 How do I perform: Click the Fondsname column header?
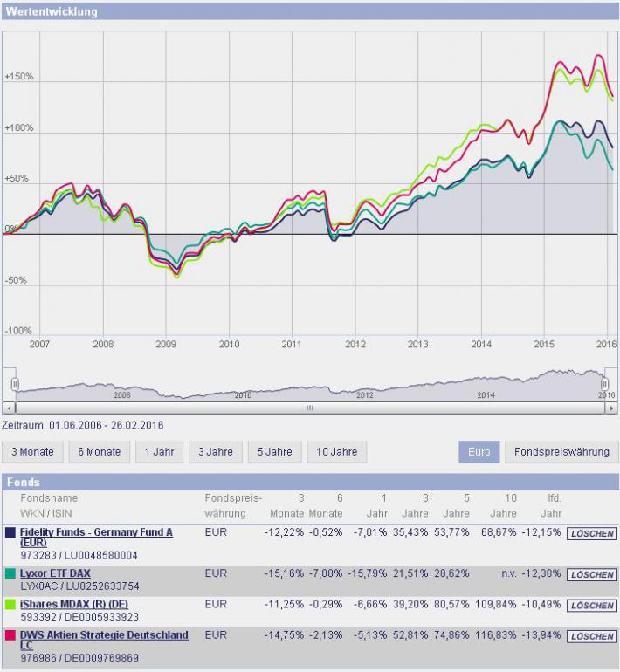(49, 498)
